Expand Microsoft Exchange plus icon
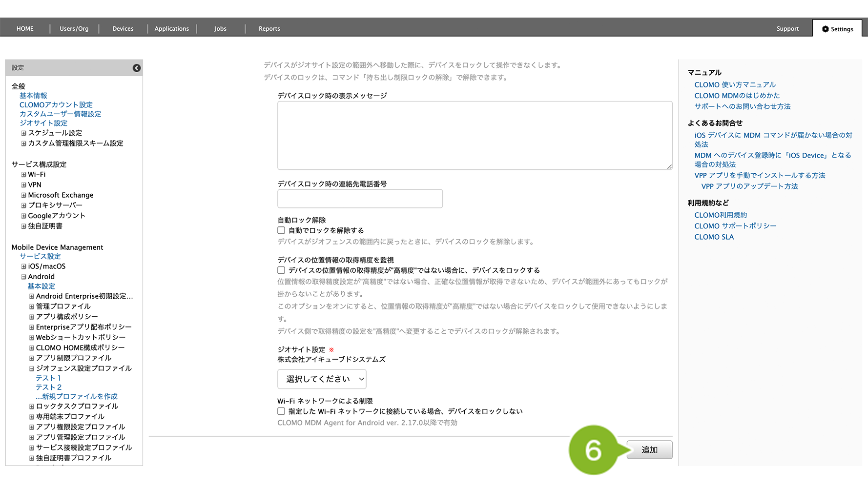This screenshot has height=488, width=868. point(23,195)
